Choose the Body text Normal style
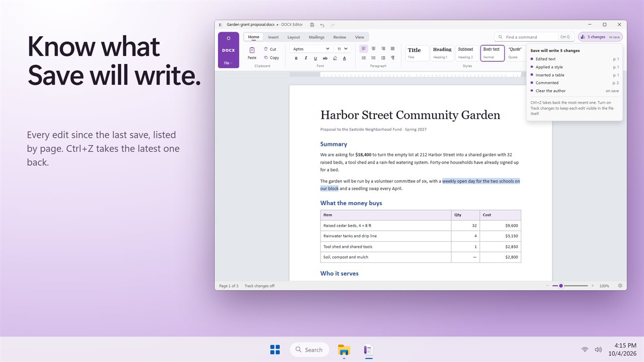The width and height of the screenshot is (644, 362). 493,53
